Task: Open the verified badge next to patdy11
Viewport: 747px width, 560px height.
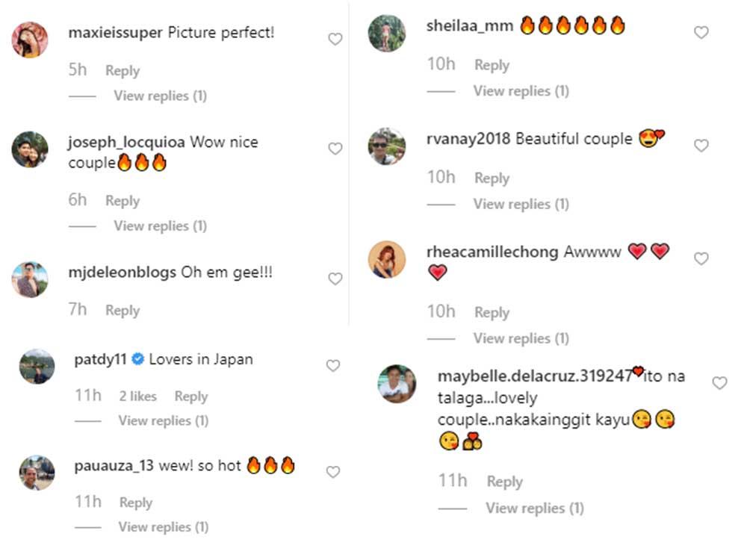Action: pos(137,360)
